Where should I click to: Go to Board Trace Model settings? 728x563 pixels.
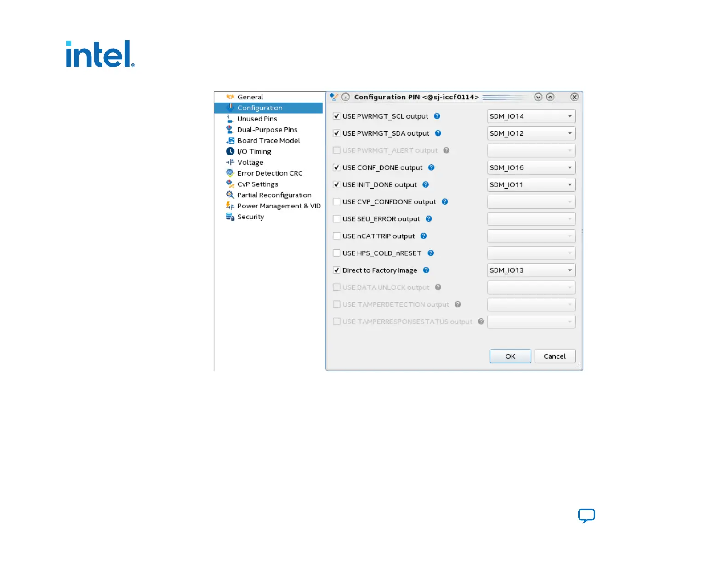pyautogui.click(x=268, y=141)
